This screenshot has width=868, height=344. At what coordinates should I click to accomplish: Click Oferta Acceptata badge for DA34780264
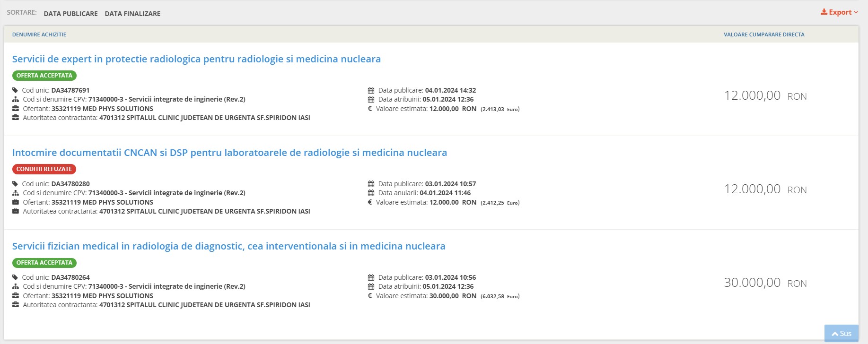pyautogui.click(x=44, y=263)
